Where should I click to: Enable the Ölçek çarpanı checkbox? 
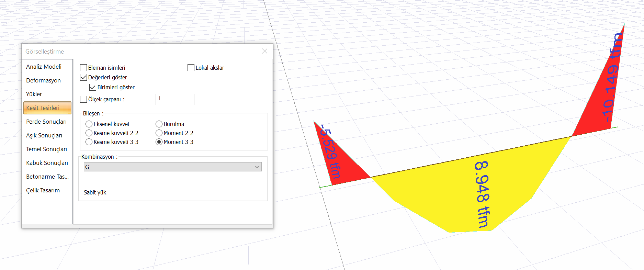pyautogui.click(x=83, y=99)
